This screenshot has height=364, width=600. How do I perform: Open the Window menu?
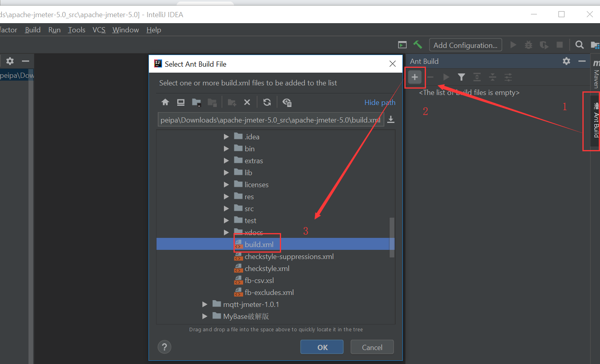tap(126, 30)
